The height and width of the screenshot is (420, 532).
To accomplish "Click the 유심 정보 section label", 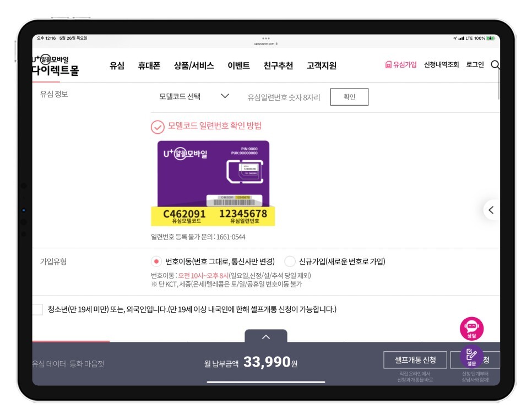I will click(54, 94).
